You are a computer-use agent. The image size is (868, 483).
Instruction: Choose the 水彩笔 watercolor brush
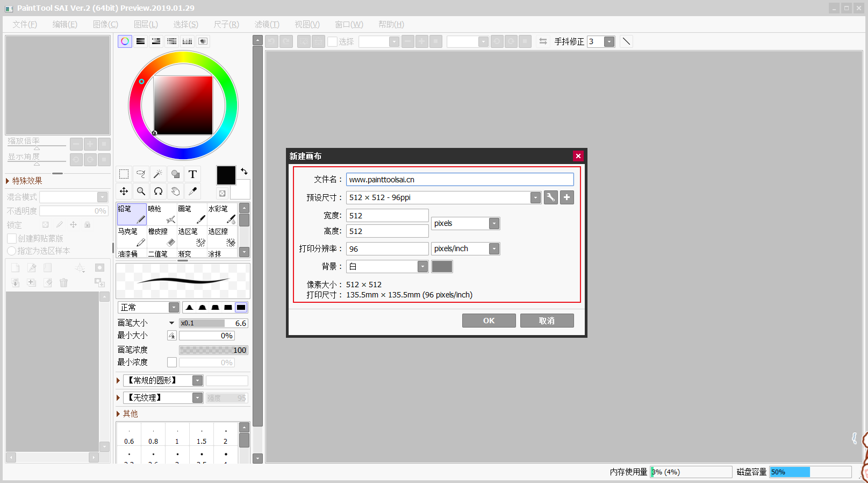click(x=222, y=214)
